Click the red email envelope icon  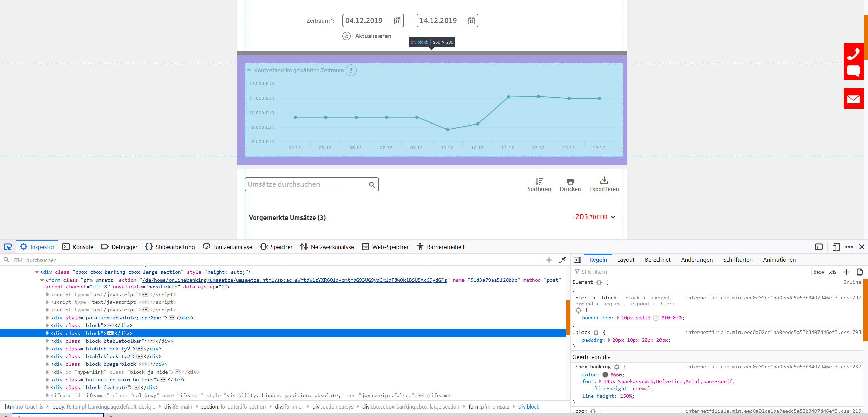point(853,99)
